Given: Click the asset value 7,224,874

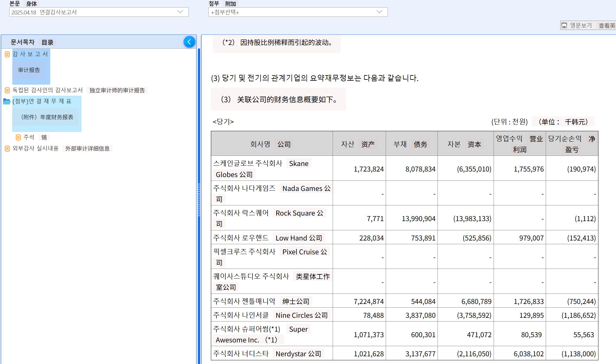Looking at the screenshot, I should 368,301.
